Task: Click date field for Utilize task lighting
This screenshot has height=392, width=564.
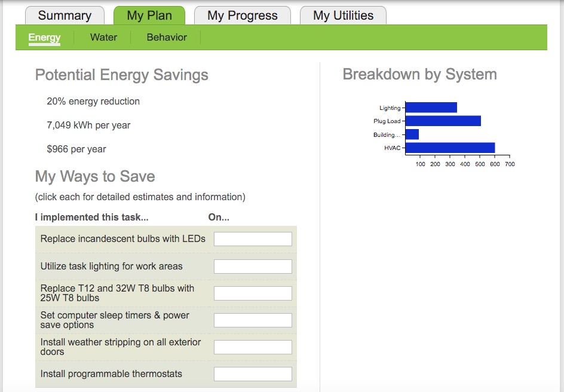Action: pos(253,267)
